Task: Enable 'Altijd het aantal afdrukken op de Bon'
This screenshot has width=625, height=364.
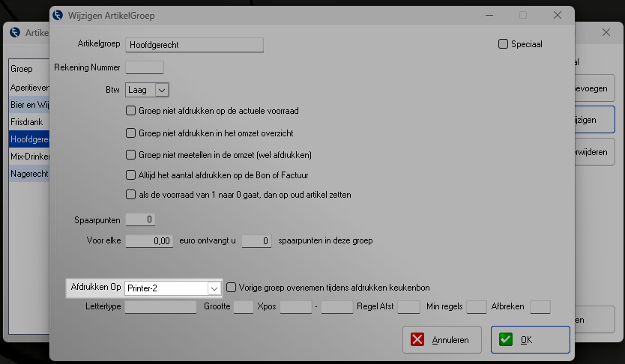Action: point(131,175)
